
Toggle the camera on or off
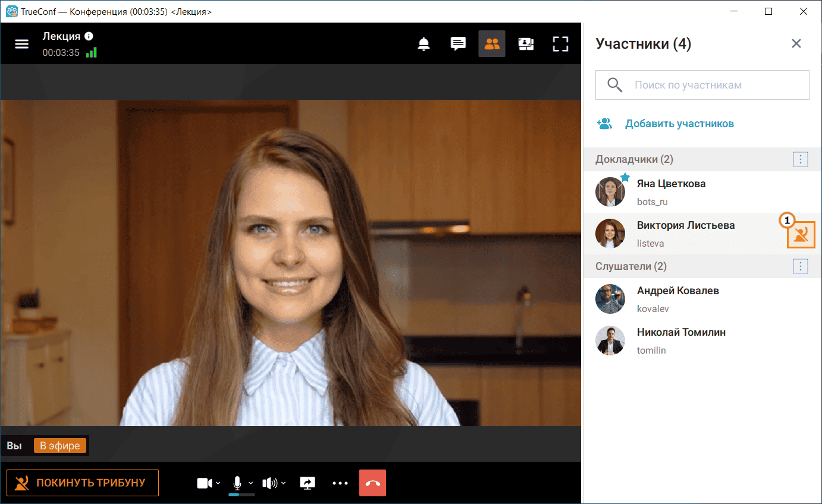pyautogui.click(x=205, y=483)
